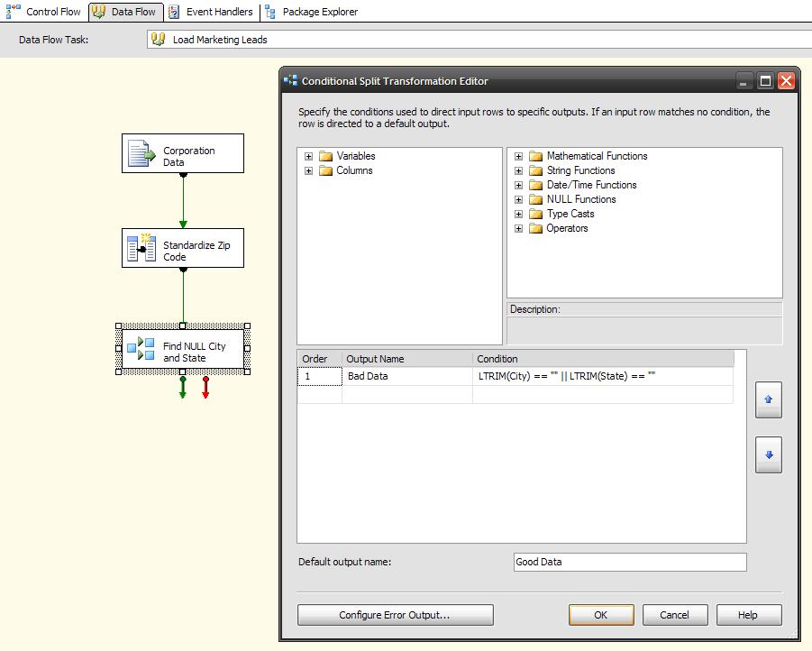The image size is (812, 651).
Task: Click the NULL Functions folder icon
Action: [x=535, y=199]
